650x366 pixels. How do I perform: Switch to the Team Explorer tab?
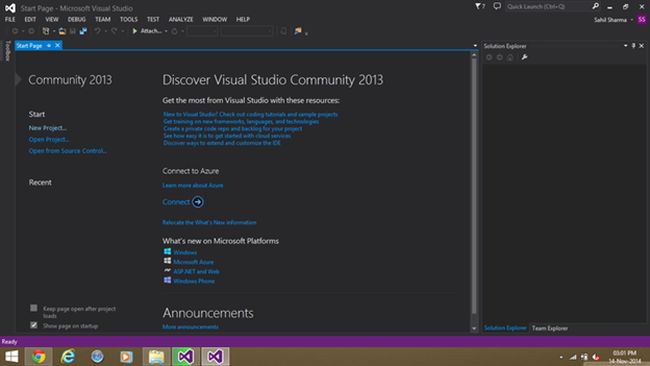click(x=550, y=328)
